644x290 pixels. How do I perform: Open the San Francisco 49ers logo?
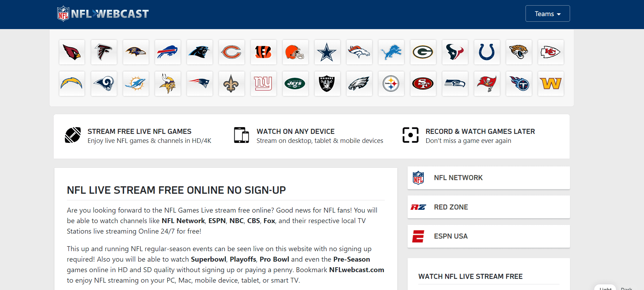click(x=423, y=84)
